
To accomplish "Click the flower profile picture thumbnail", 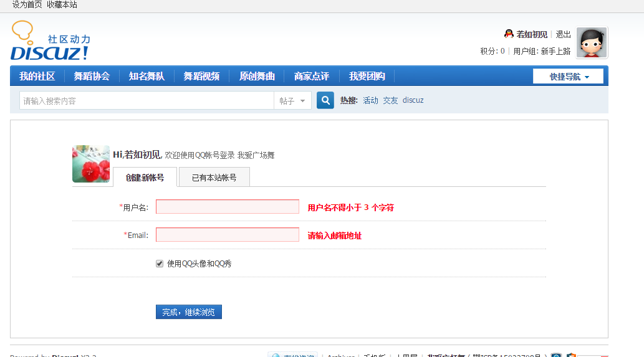I will point(91,164).
